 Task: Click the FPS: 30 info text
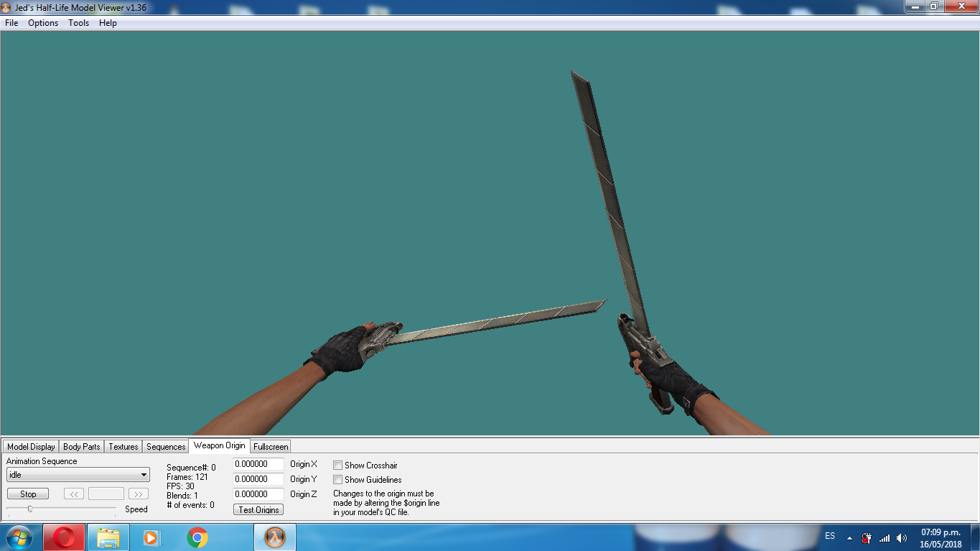click(180, 486)
